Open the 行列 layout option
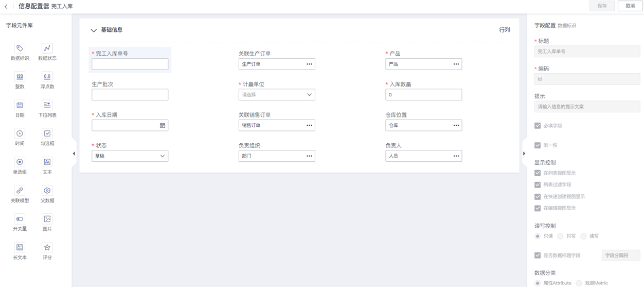Viewport: 644px width, 287px height. tap(504, 30)
